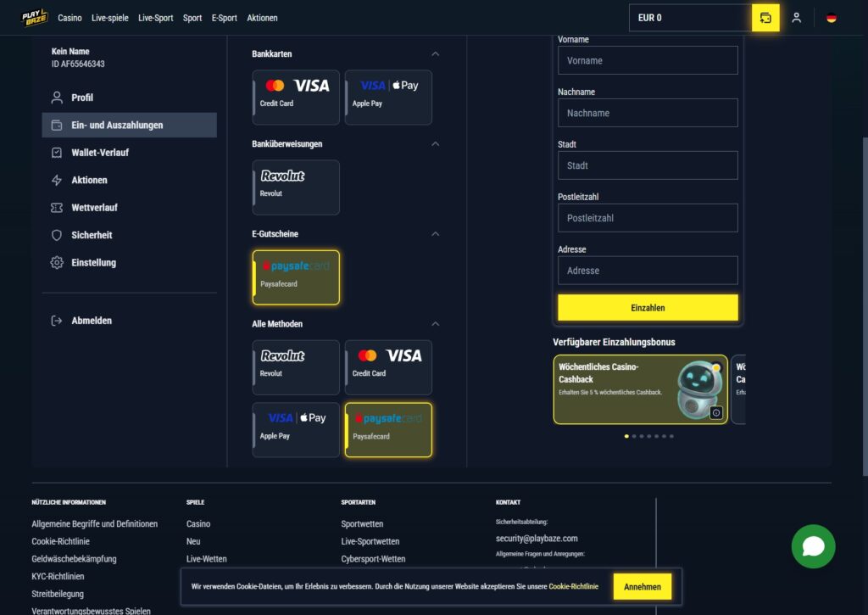The image size is (868, 615).
Task: Click the PlayBaze logo
Action: point(34,18)
